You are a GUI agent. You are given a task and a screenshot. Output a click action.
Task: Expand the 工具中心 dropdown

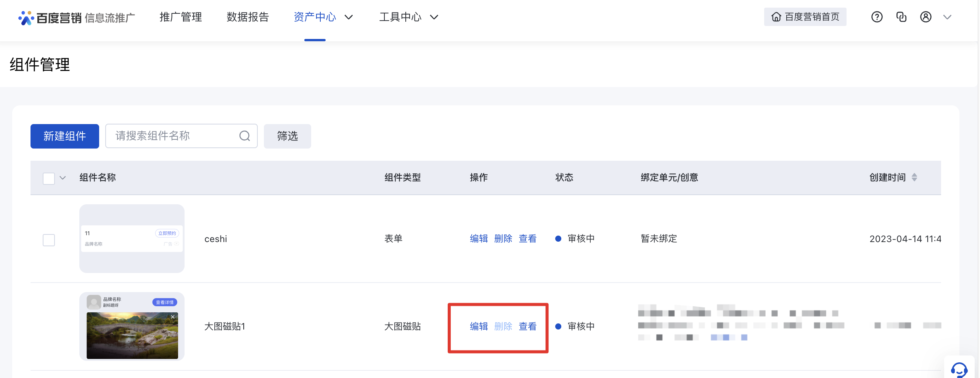tap(434, 17)
